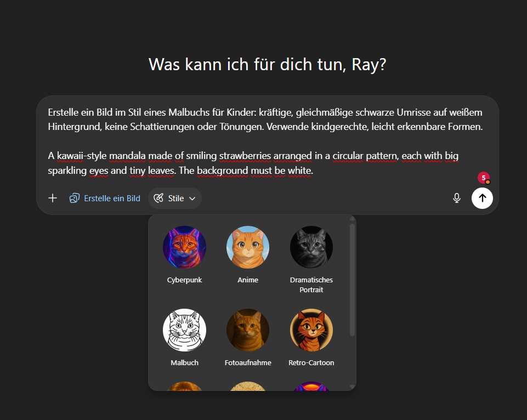Select the partially visible bottom-right style thumbnail

coord(311,387)
